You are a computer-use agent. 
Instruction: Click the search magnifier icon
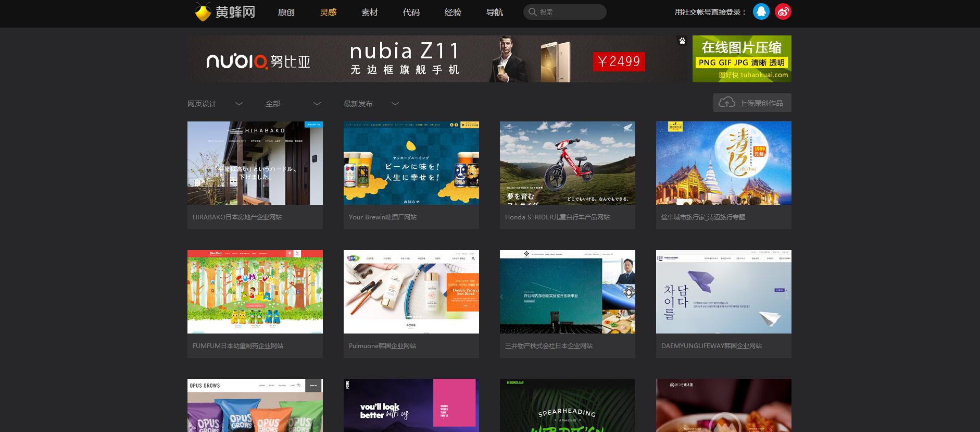533,12
